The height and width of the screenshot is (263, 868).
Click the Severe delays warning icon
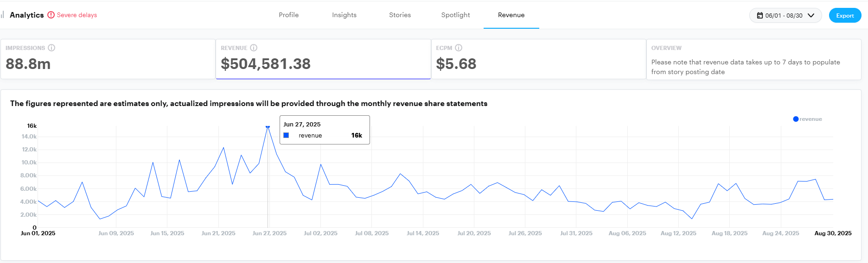click(x=51, y=15)
